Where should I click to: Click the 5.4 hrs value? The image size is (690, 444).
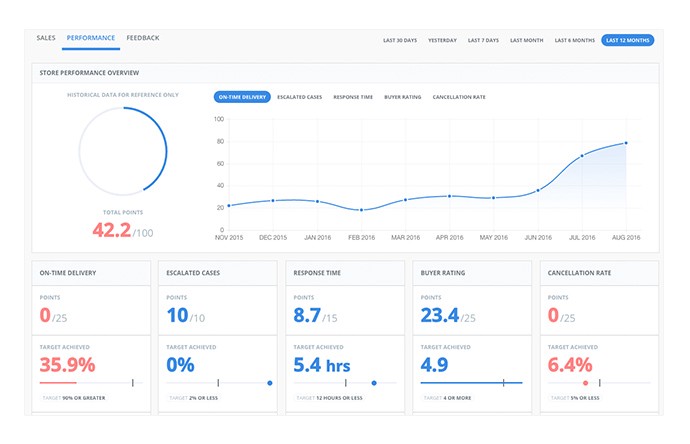(322, 365)
